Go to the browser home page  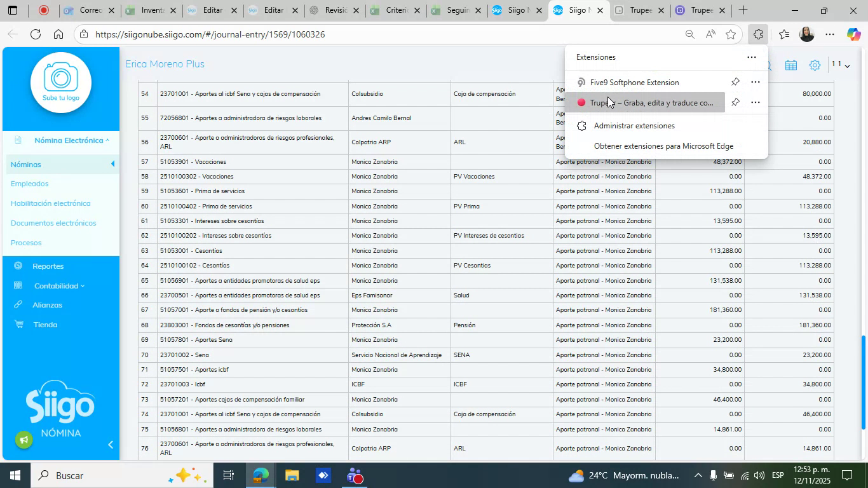pyautogui.click(x=58, y=34)
